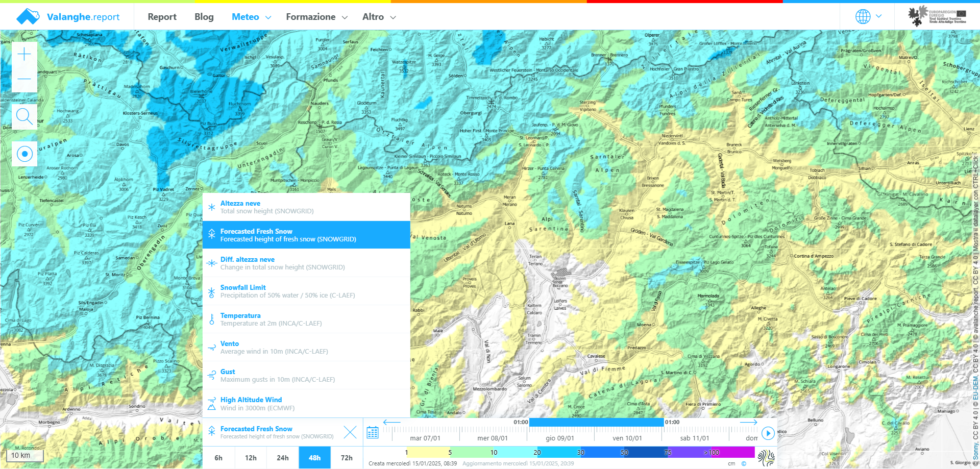
Task: Expand the Meteo dropdown menu
Action: (251, 17)
